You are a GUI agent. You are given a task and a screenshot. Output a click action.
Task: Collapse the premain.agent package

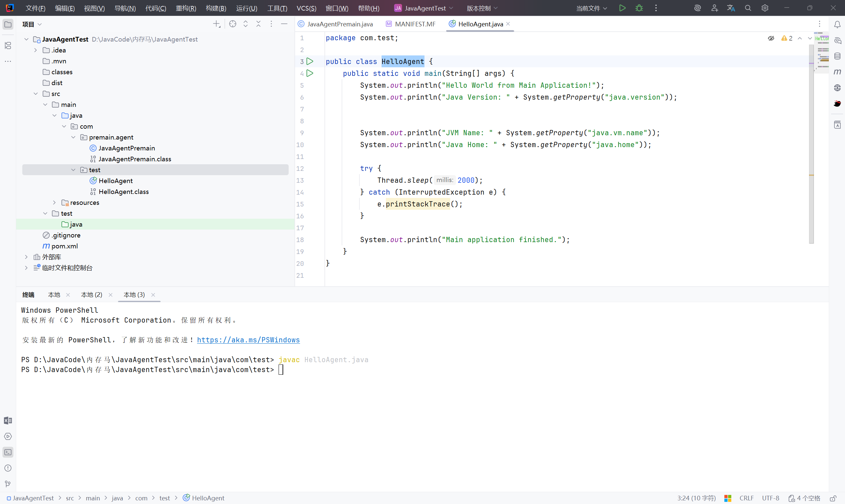coord(73,137)
